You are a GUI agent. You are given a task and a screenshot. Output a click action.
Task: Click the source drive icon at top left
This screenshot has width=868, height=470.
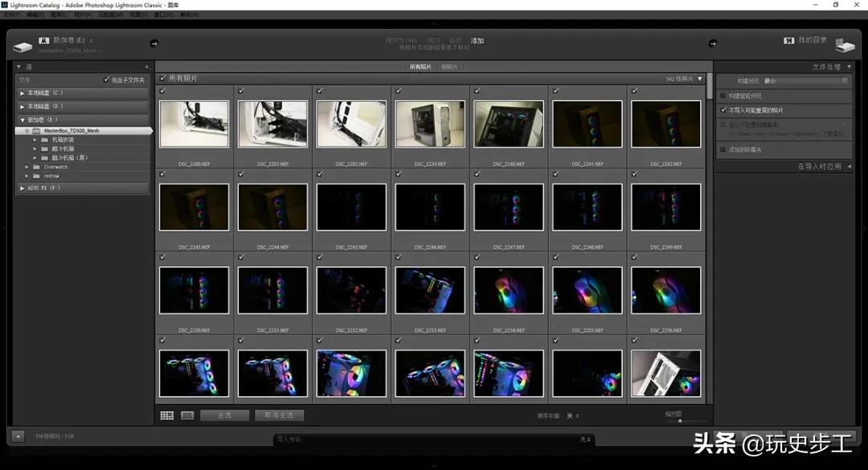click(23, 47)
